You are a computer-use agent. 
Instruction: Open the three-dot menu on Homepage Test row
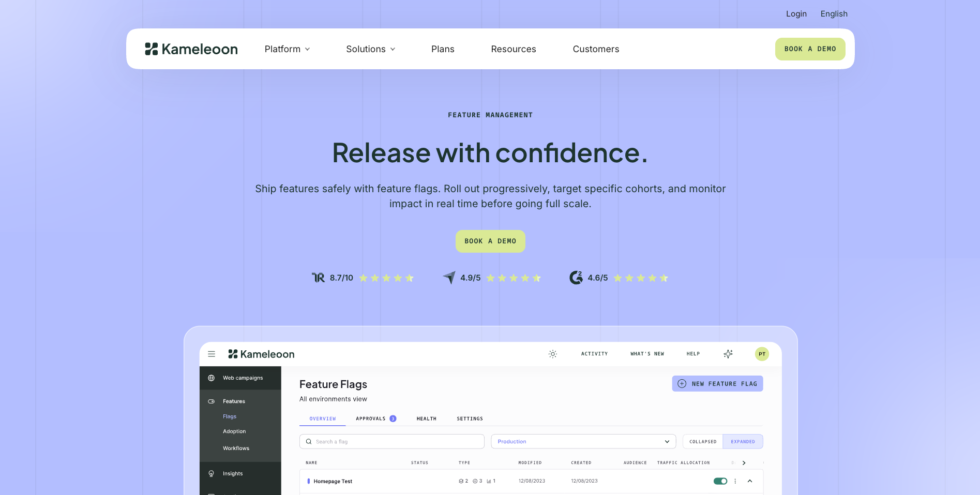(735, 481)
